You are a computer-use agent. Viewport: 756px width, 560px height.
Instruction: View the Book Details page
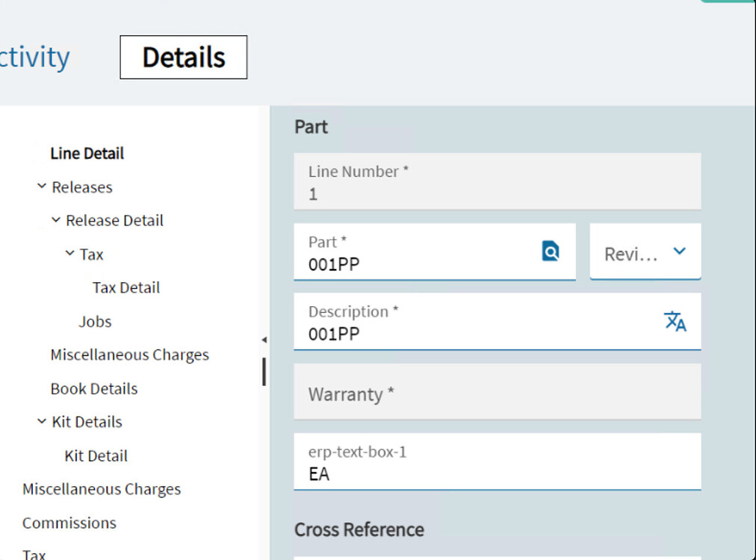(x=93, y=388)
